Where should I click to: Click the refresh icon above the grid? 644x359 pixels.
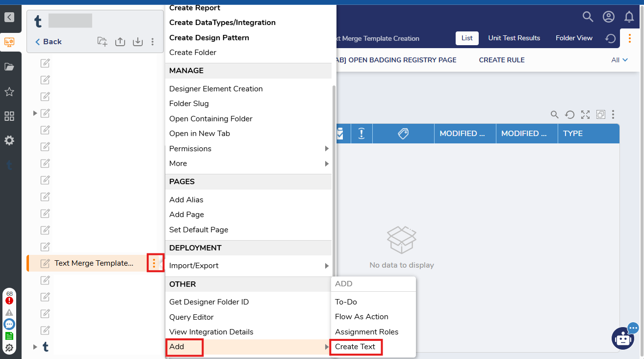(569, 114)
